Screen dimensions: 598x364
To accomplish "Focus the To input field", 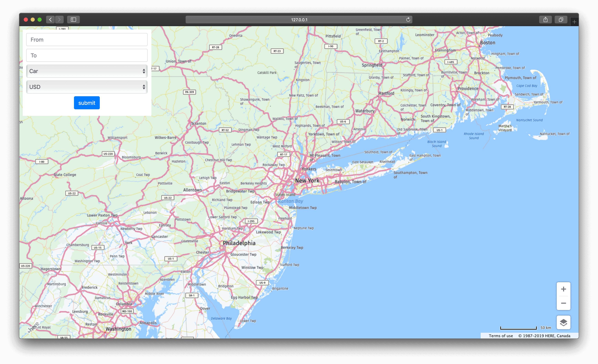I will 87,55.
